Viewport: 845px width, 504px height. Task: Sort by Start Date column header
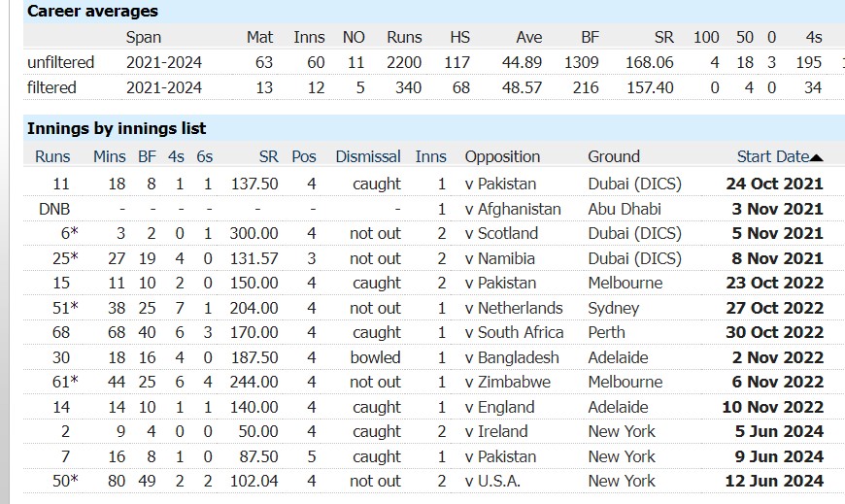point(773,157)
